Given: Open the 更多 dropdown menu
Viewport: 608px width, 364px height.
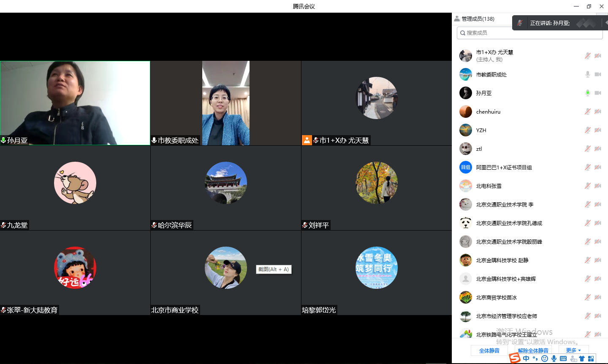Looking at the screenshot, I should tap(573, 350).
